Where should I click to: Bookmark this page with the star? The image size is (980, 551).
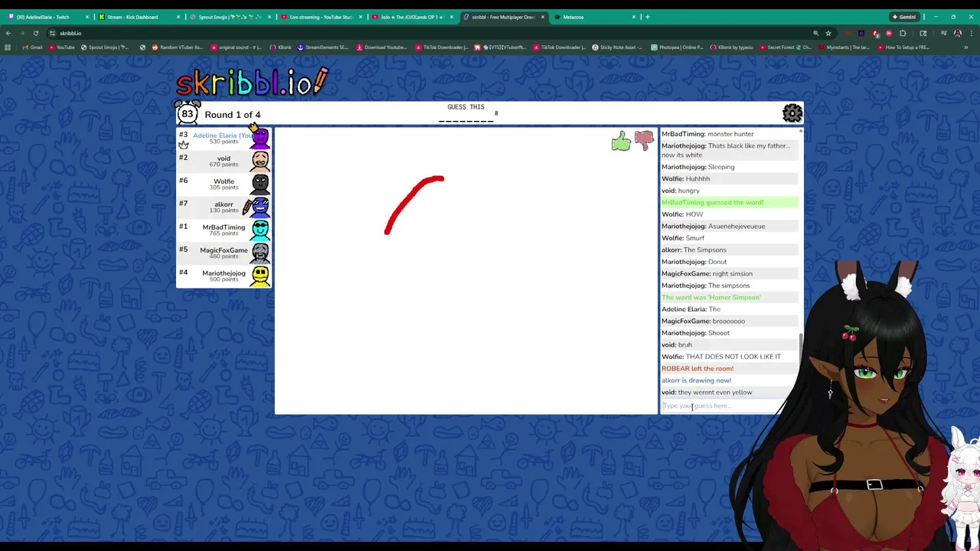[x=828, y=33]
